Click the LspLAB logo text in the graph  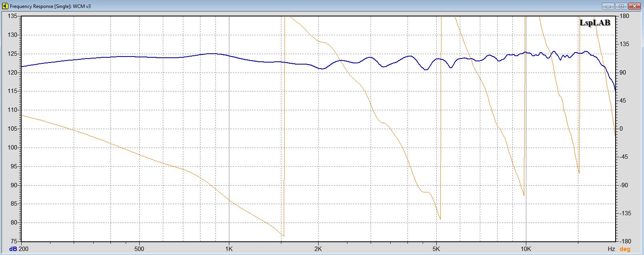pos(595,23)
